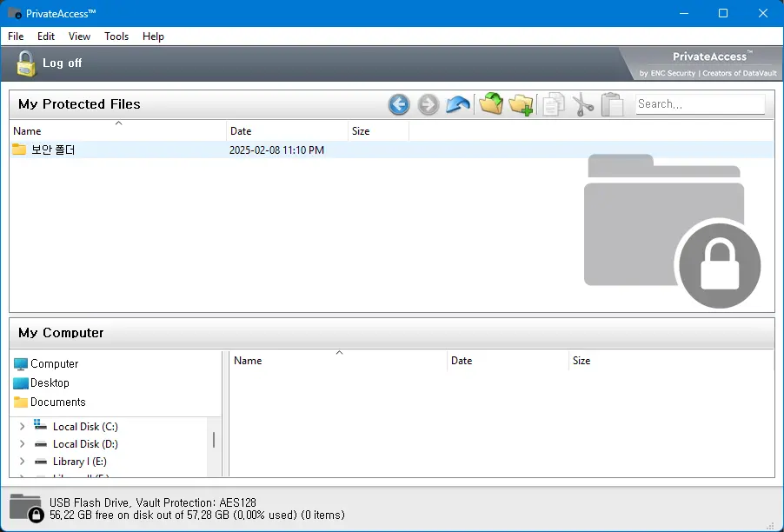Maximize the PrivateAccess window
Image resolution: width=784 pixels, height=532 pixels.
click(x=723, y=14)
